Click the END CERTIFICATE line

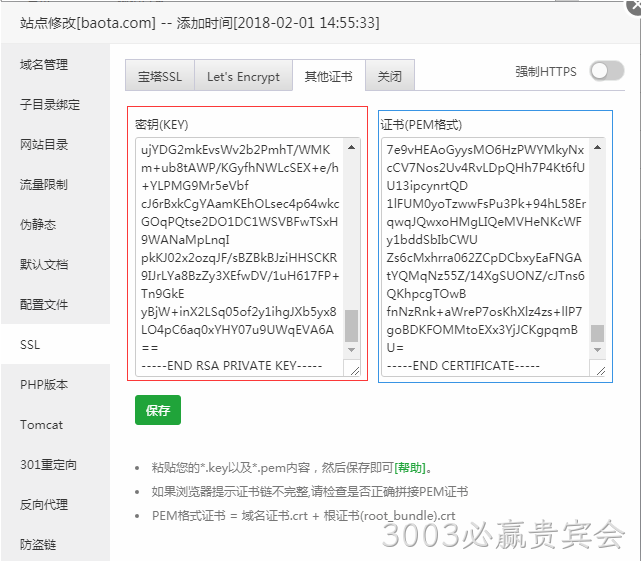click(463, 365)
